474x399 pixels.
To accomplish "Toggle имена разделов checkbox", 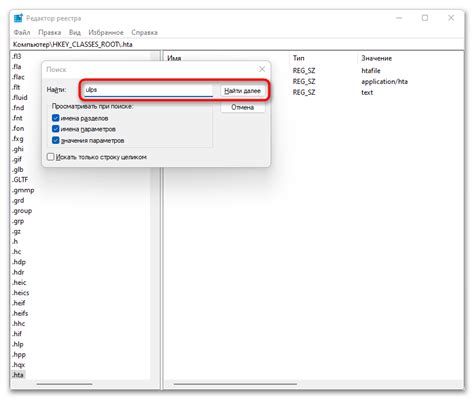I will tap(55, 118).
